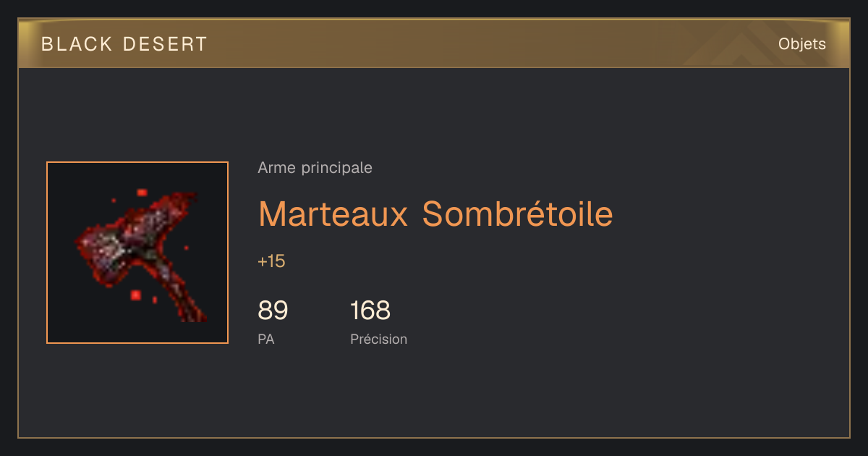Click the 168 precision stat value
This screenshot has width=868, height=456.
tap(370, 311)
